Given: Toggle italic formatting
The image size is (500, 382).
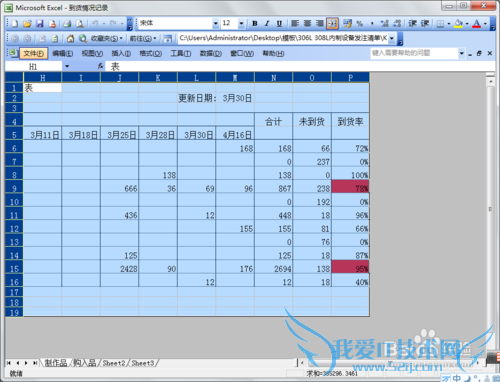Looking at the screenshot, I should (x=267, y=23).
